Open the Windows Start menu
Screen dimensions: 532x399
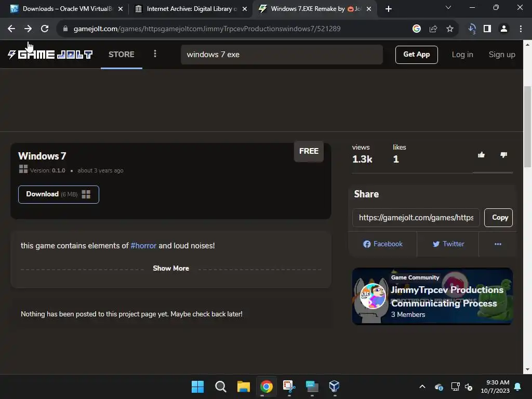click(x=198, y=387)
